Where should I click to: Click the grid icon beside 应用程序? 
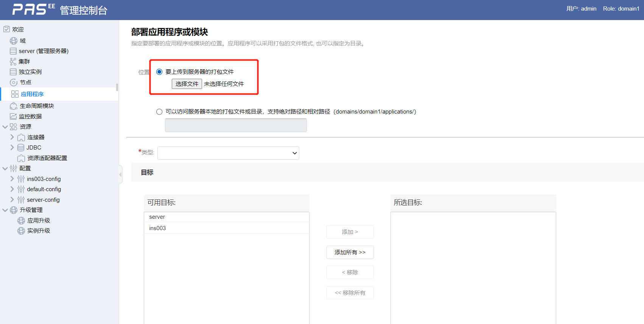pyautogui.click(x=15, y=94)
